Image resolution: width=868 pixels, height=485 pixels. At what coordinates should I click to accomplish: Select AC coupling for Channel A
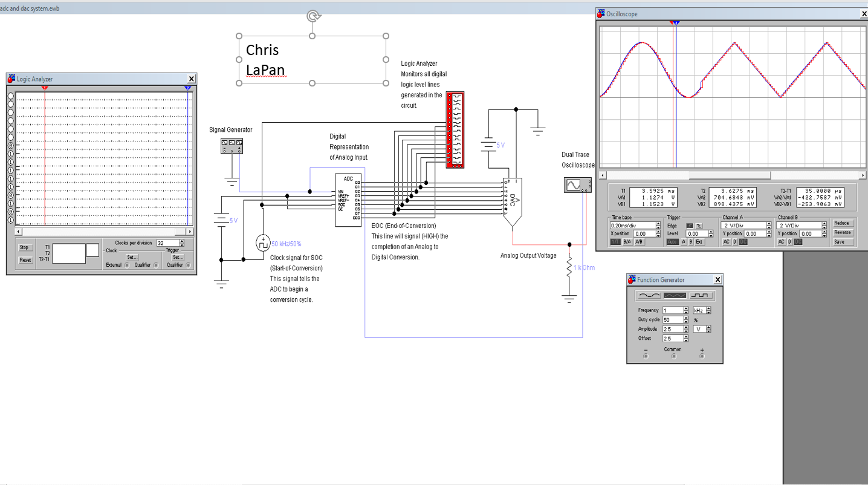(x=727, y=242)
